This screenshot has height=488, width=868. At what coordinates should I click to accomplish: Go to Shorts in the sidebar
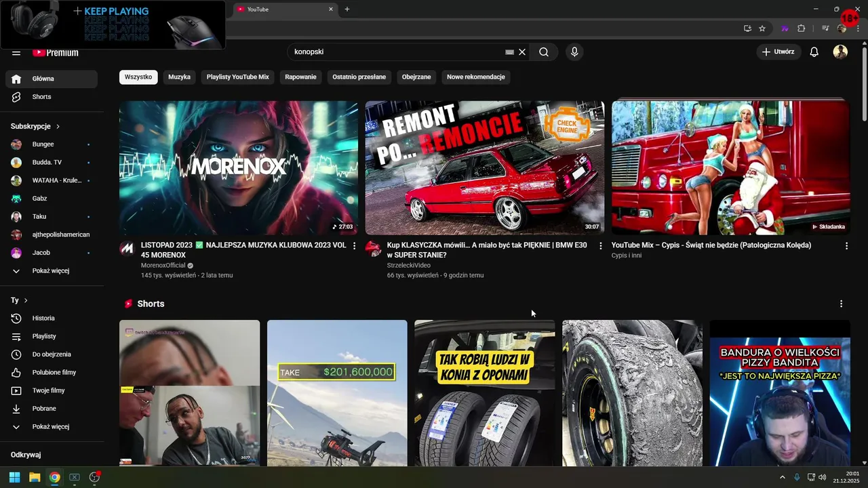coord(52,97)
